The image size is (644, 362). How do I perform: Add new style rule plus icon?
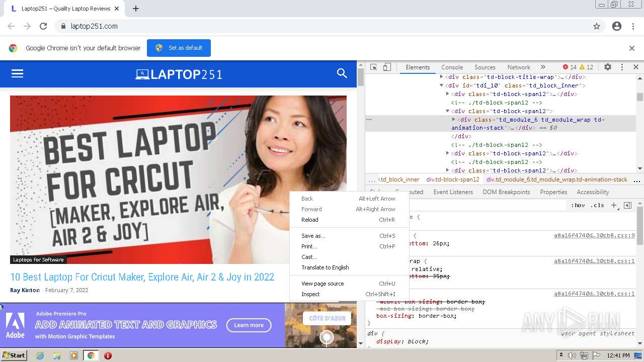point(613,205)
